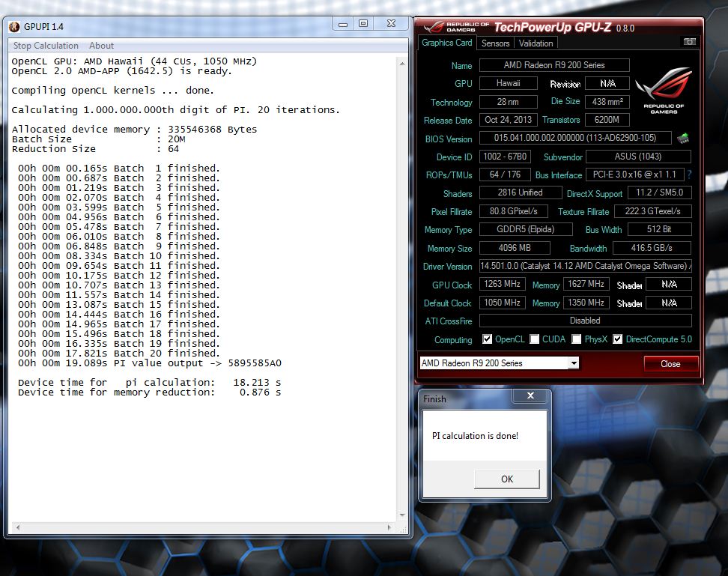Click the Pixel Fillrate field

tap(514, 211)
